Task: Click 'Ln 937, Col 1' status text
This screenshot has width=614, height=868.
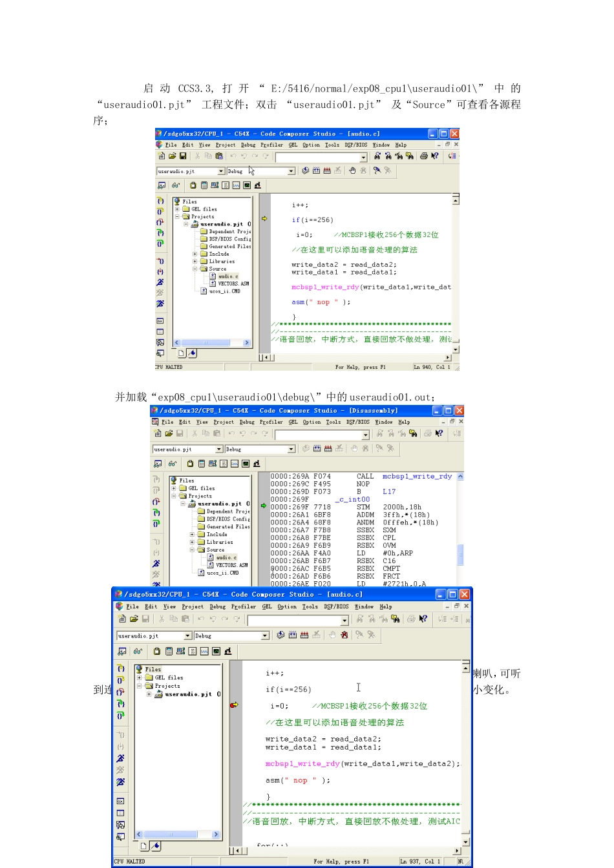Action: (x=419, y=861)
